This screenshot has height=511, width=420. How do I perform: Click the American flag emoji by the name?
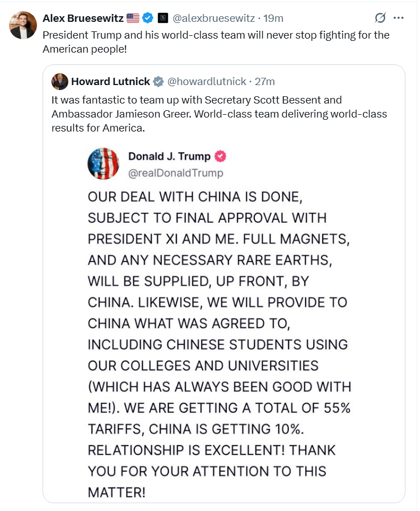(133, 18)
